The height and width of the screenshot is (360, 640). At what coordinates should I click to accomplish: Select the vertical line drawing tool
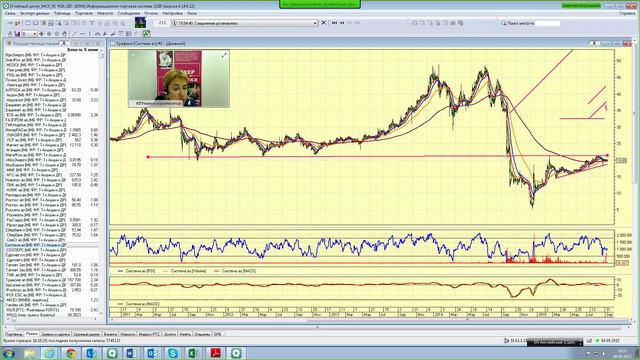tap(89, 34)
